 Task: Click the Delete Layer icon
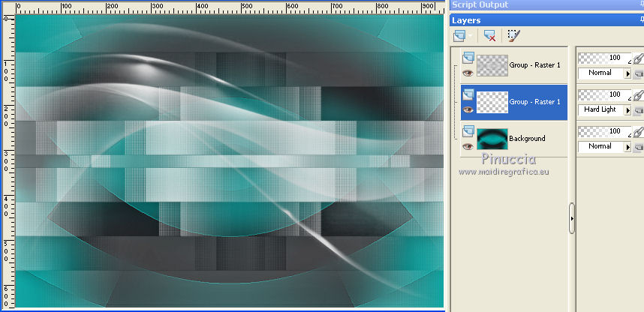489,36
